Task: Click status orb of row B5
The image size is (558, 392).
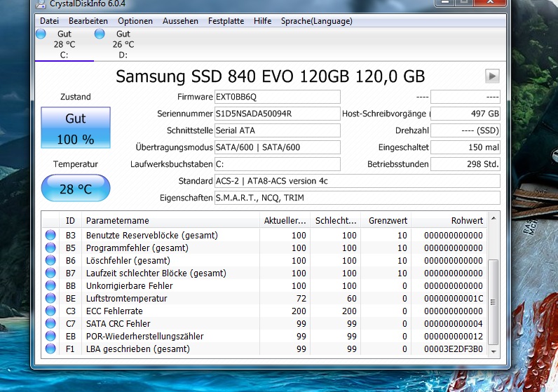Action: pyautogui.click(x=50, y=248)
